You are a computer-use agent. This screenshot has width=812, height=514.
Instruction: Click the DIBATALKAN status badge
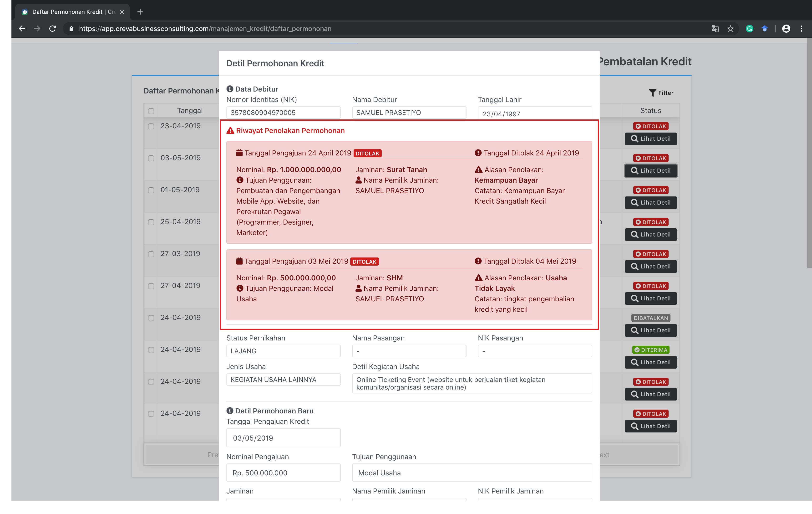pyautogui.click(x=650, y=318)
